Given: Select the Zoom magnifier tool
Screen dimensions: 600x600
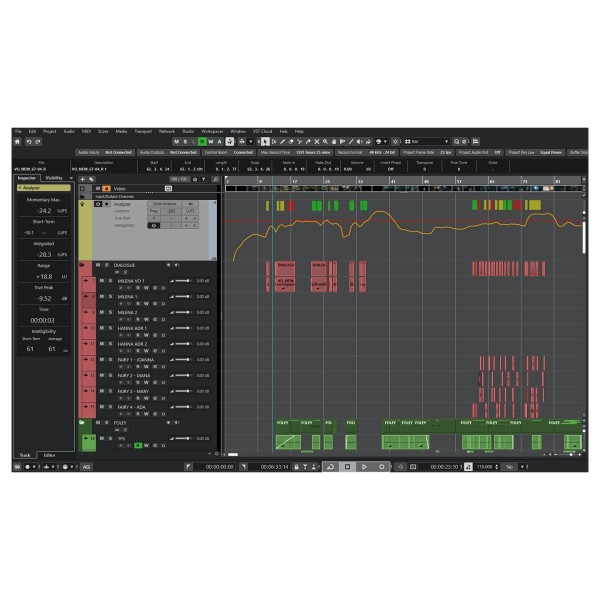Looking at the screenshot, I should 325,142.
